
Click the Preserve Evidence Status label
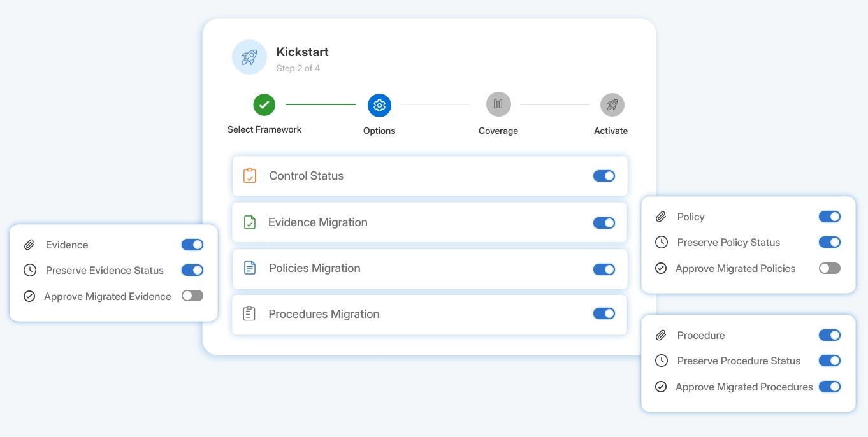pos(105,270)
